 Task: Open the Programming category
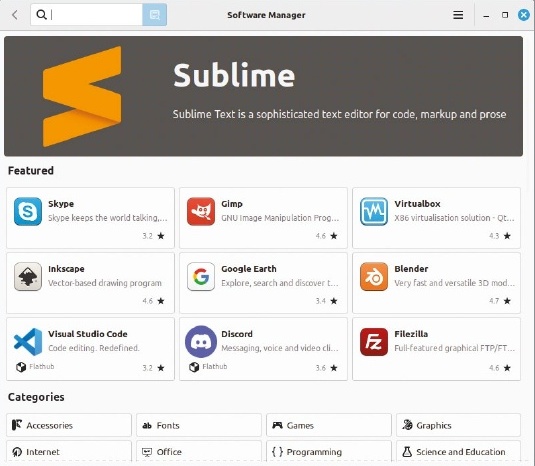(329, 451)
